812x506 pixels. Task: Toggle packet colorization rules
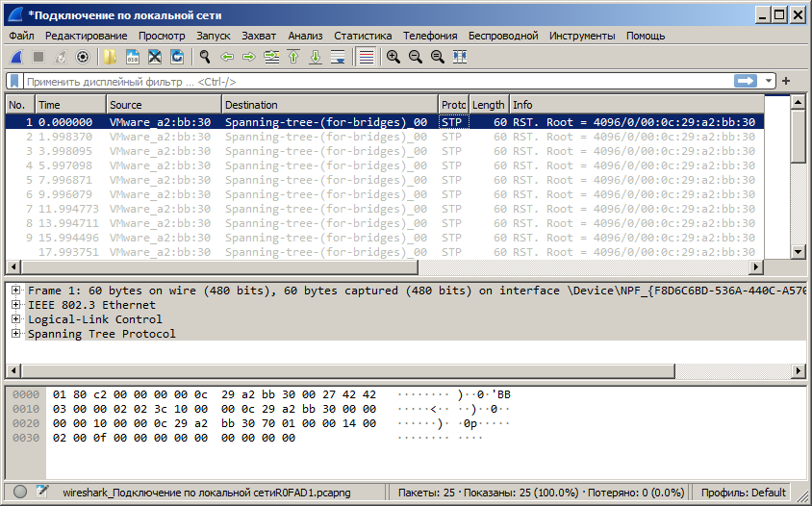tap(367, 57)
